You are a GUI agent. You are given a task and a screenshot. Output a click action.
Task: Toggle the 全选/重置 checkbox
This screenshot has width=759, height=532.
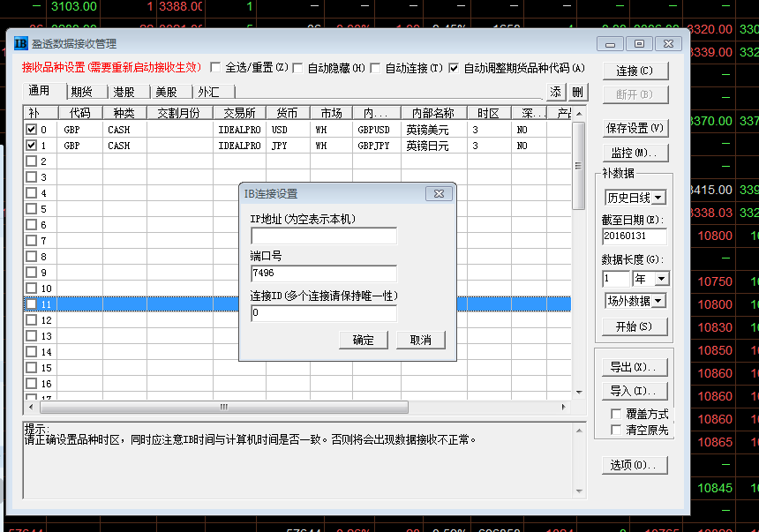pos(215,68)
